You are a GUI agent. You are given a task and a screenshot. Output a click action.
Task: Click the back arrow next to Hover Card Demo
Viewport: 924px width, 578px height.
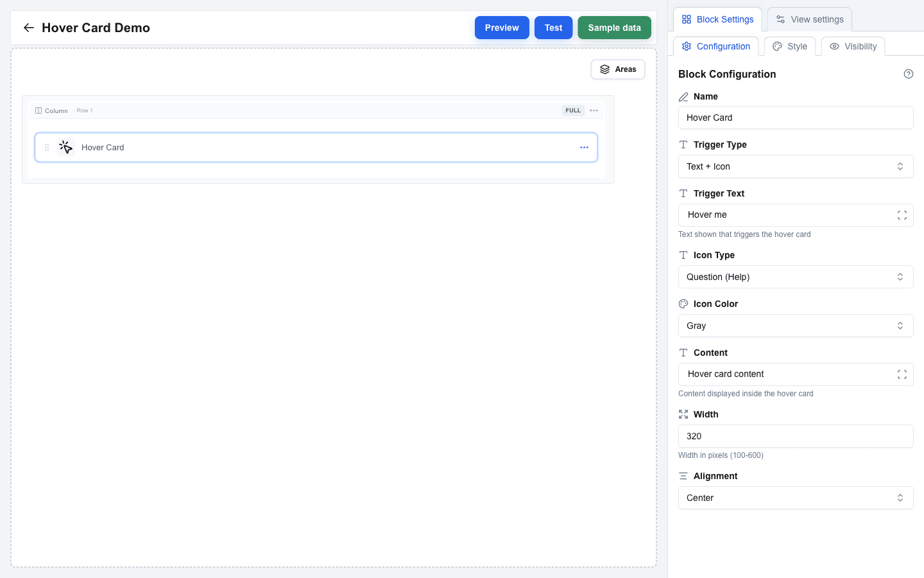point(28,28)
